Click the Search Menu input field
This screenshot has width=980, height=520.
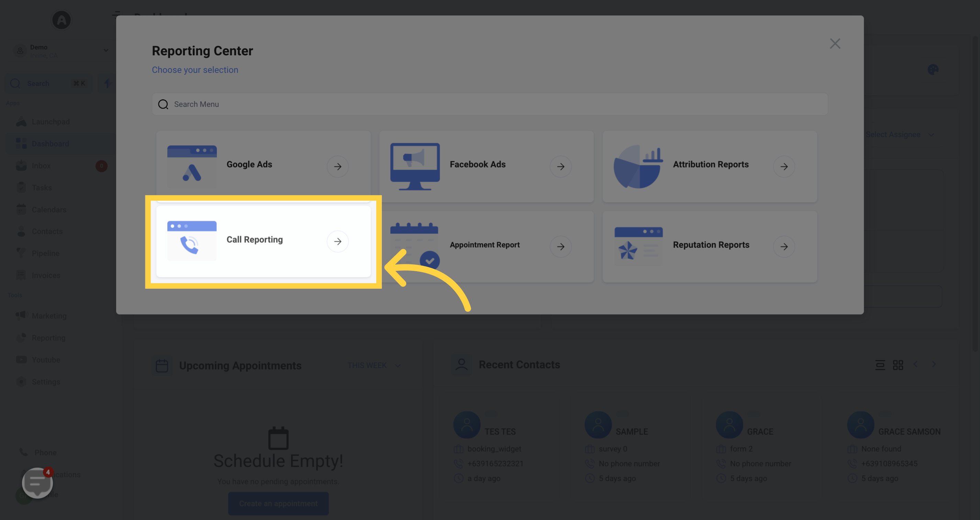[x=490, y=104]
